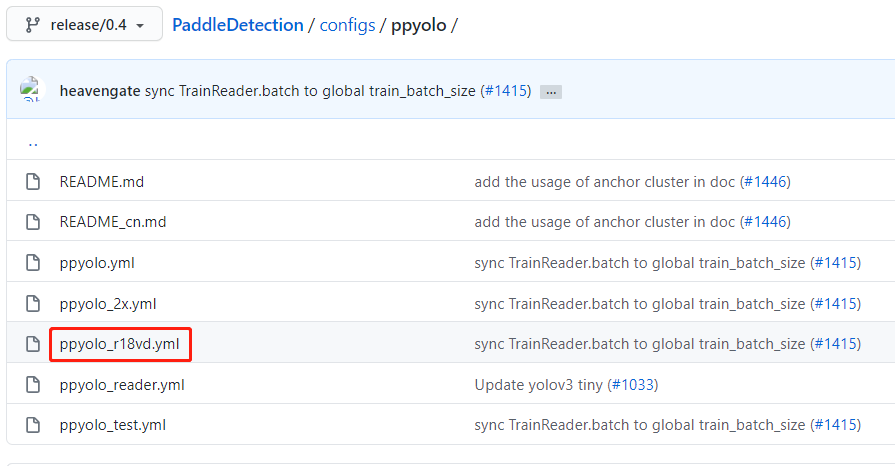Open ppyolo_r18vd.yml file
This screenshot has height=466, width=895.
(119, 344)
